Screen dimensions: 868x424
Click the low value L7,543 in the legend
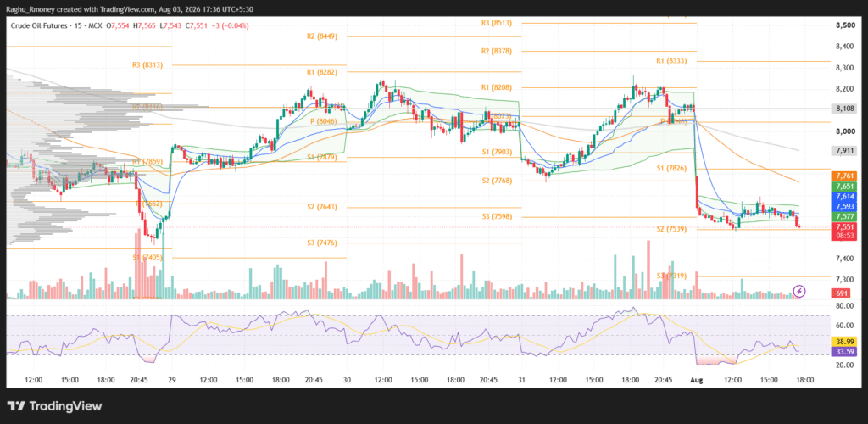pyautogui.click(x=170, y=25)
